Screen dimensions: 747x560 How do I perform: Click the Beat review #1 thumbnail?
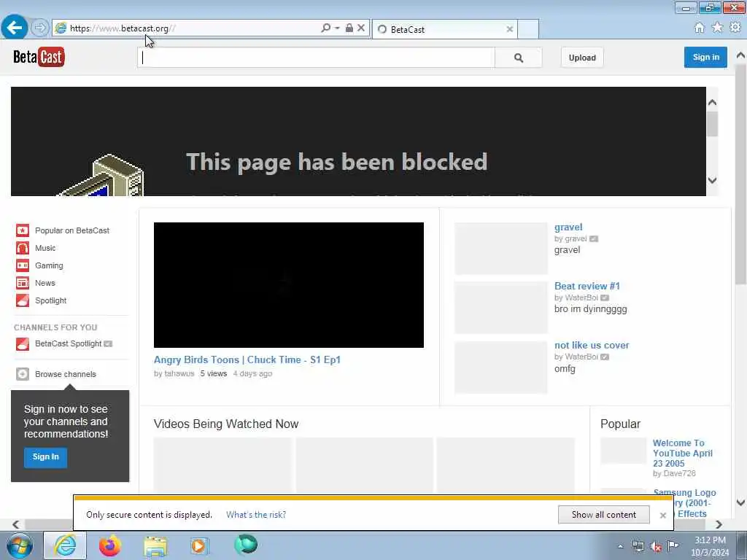click(x=501, y=308)
